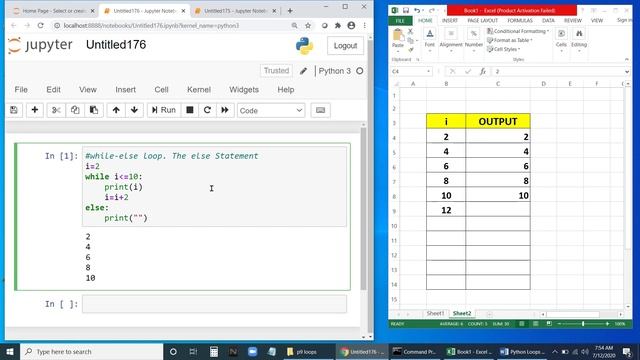Open the browser profile avatar icon
Image resolution: width=640 pixels, height=360 pixels.
click(x=351, y=26)
